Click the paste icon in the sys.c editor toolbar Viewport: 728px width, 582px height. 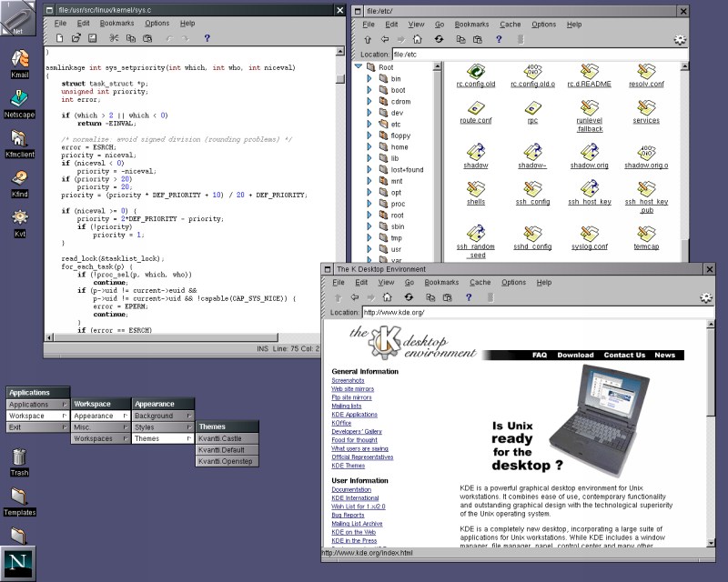[x=147, y=38]
